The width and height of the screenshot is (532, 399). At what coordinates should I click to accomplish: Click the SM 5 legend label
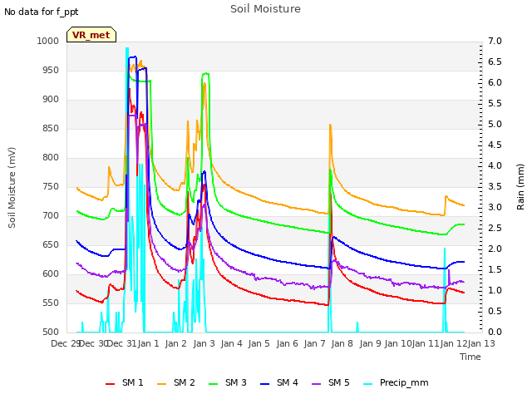tap(339, 382)
